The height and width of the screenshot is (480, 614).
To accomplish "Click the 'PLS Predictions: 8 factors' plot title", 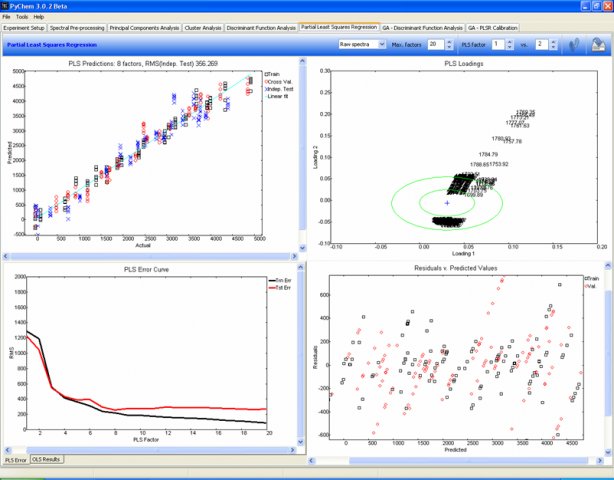I will point(143,63).
